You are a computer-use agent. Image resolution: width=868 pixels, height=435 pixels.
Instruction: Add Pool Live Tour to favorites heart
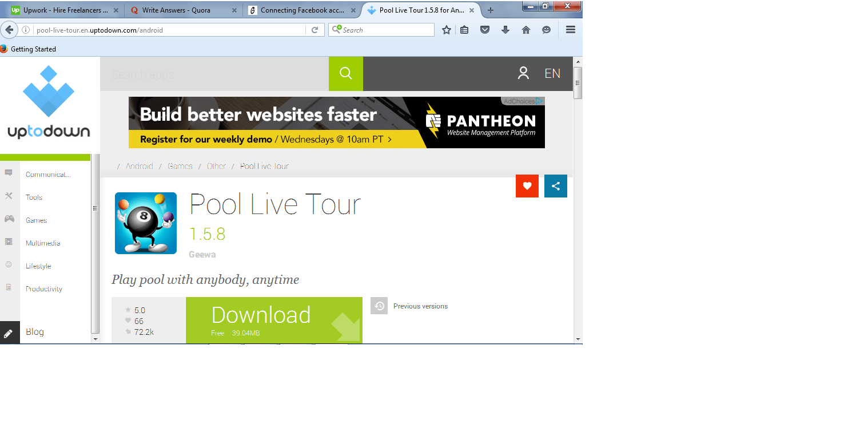[527, 186]
